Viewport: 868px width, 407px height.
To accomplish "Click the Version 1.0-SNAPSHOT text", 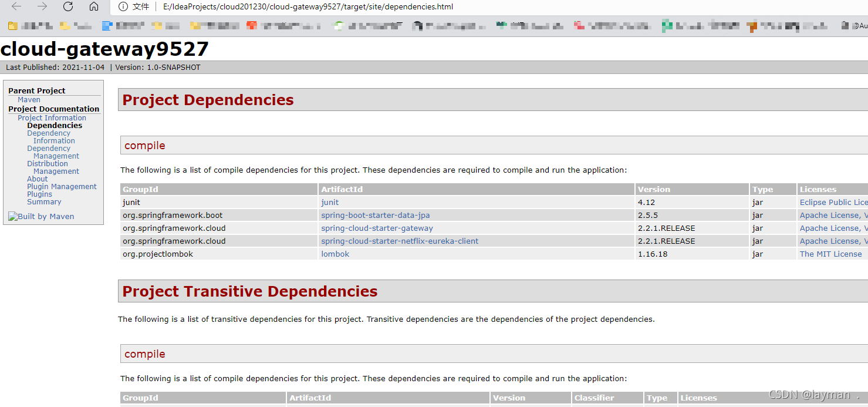I will (158, 68).
